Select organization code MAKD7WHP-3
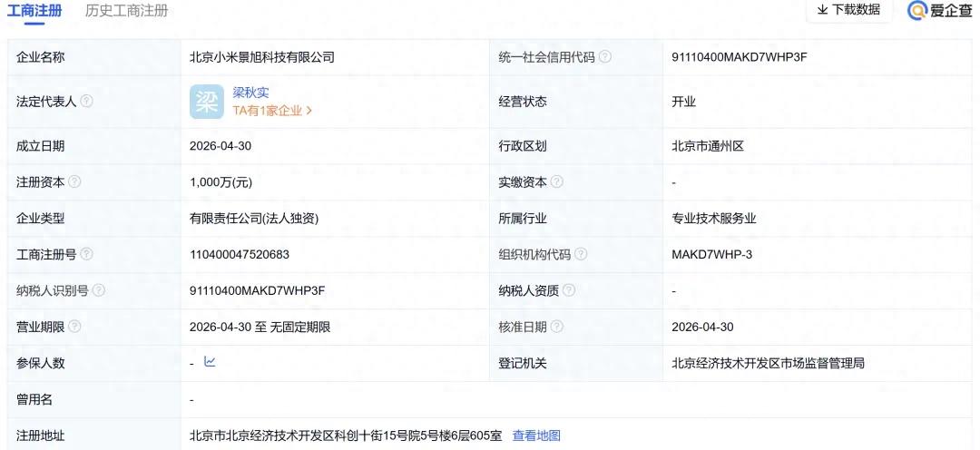The width and height of the screenshot is (980, 450). [x=712, y=254]
